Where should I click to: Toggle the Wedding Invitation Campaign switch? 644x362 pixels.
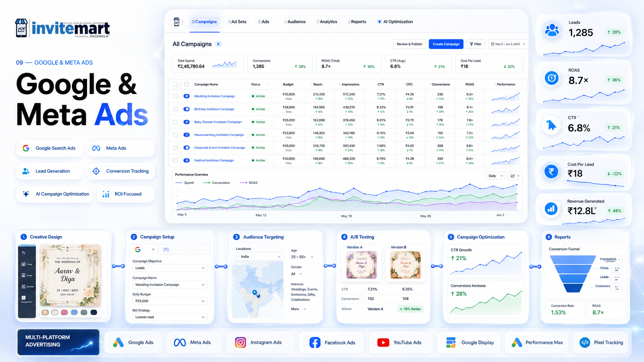[186, 96]
